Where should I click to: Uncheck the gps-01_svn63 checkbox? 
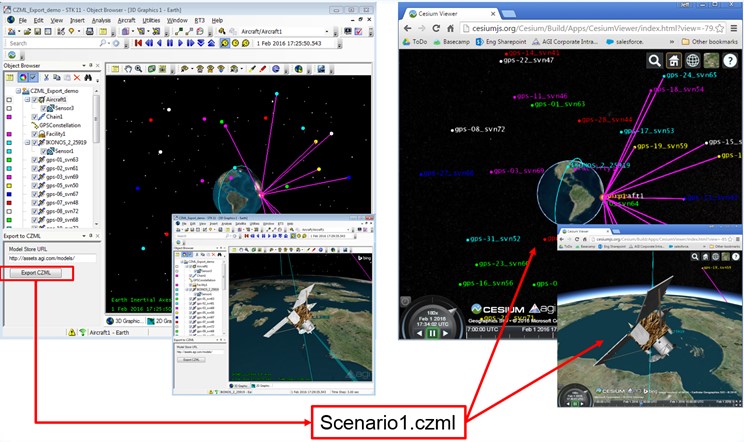(35, 160)
